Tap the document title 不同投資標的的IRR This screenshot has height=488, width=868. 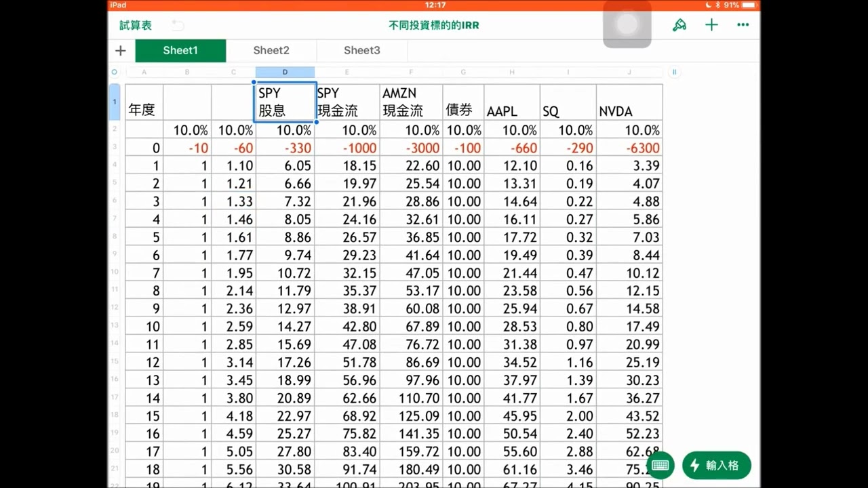[434, 25]
